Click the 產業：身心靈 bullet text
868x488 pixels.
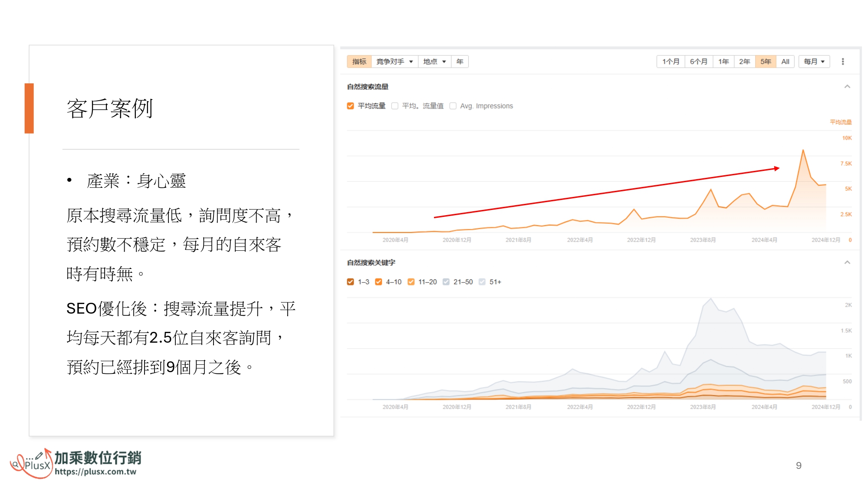pos(136,181)
